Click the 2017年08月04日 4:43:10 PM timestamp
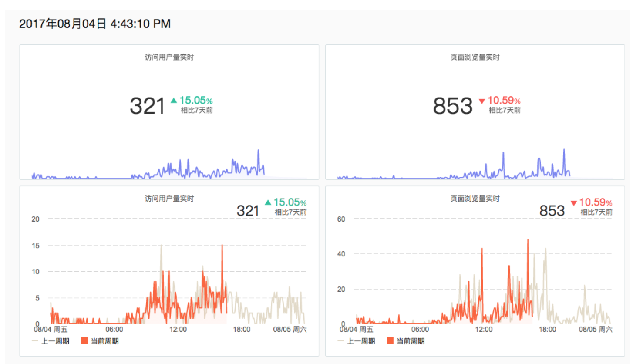This screenshot has height=364, width=633. 95,24
